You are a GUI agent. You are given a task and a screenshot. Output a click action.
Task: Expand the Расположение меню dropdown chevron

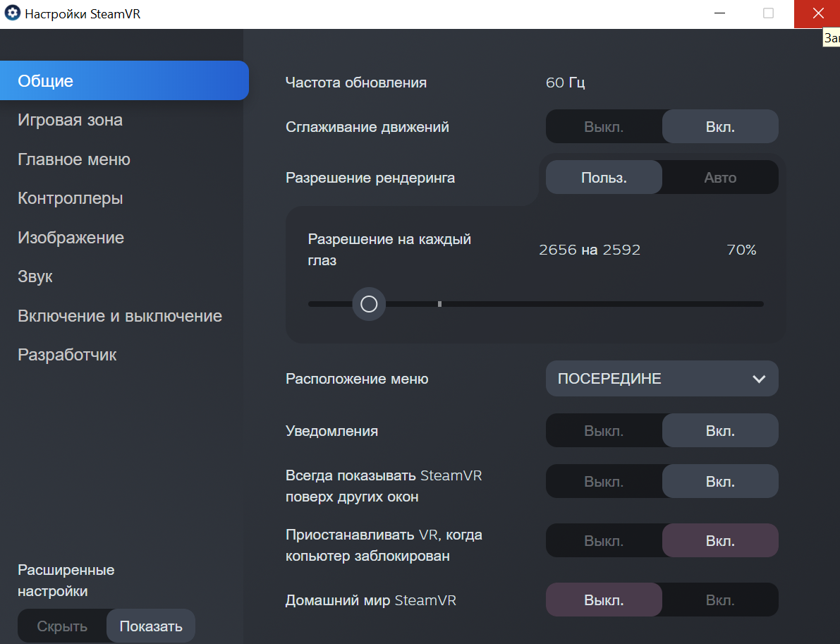[759, 379]
